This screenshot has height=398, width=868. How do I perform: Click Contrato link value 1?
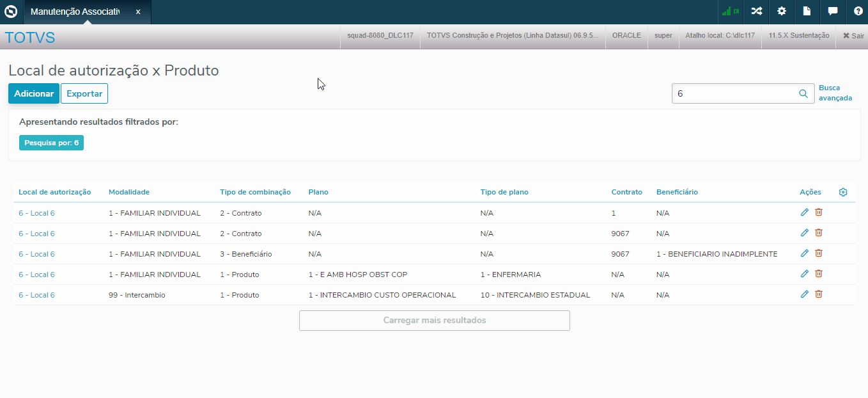pyautogui.click(x=614, y=213)
